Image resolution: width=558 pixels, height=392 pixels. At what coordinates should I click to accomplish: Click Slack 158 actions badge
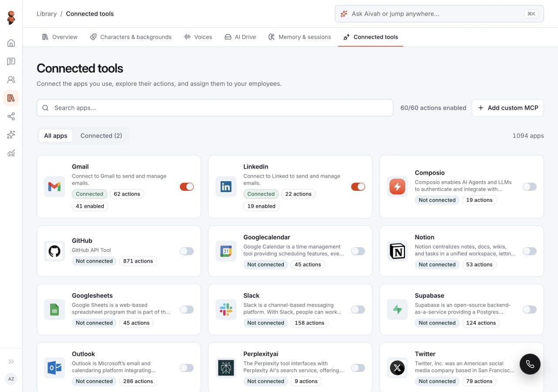coord(310,323)
